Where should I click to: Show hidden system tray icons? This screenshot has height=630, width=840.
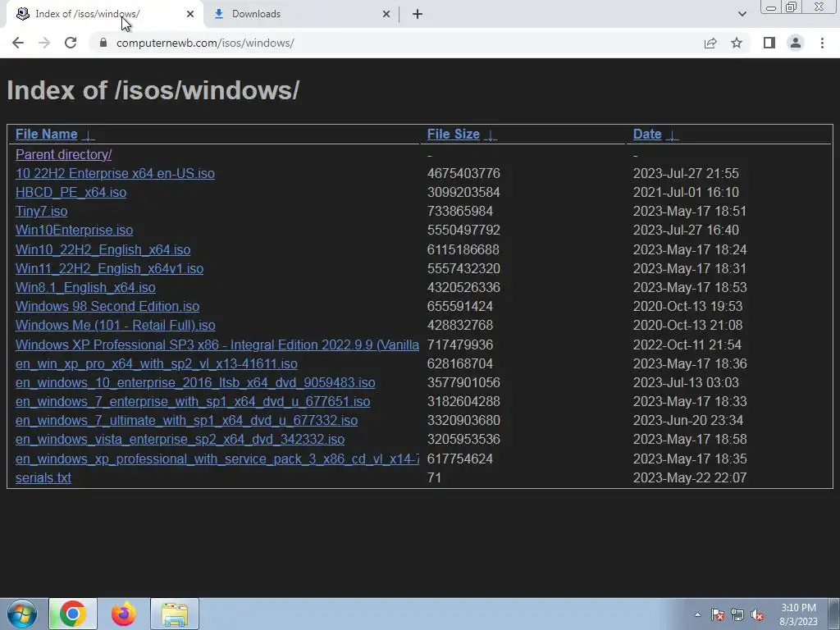(697, 614)
